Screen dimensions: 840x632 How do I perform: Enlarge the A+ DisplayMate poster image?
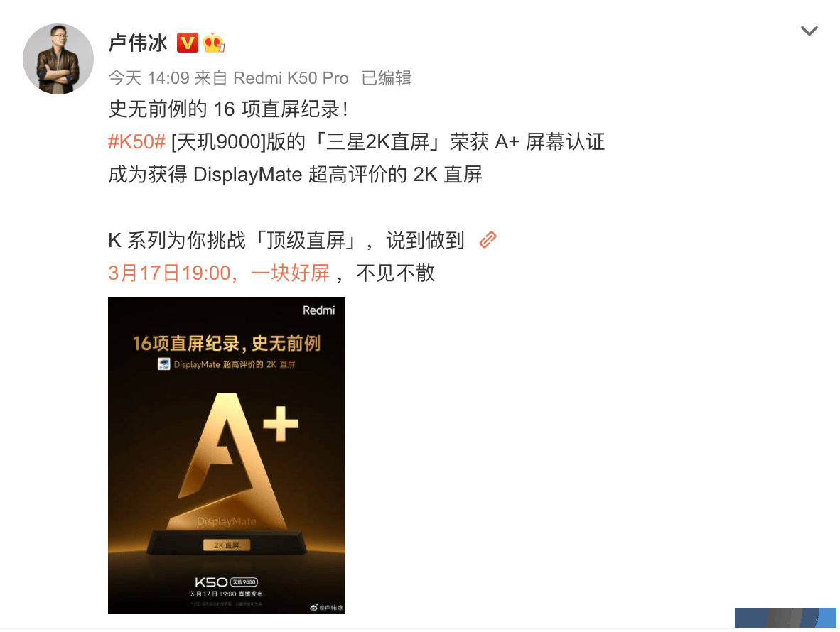point(227,455)
